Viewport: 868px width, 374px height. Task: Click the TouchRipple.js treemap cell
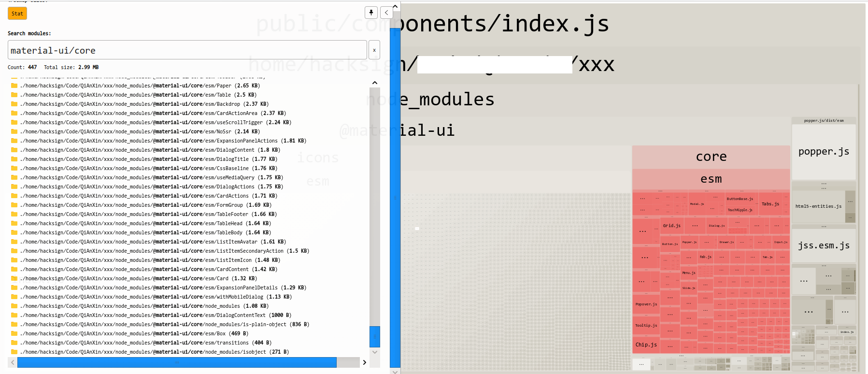click(740, 210)
